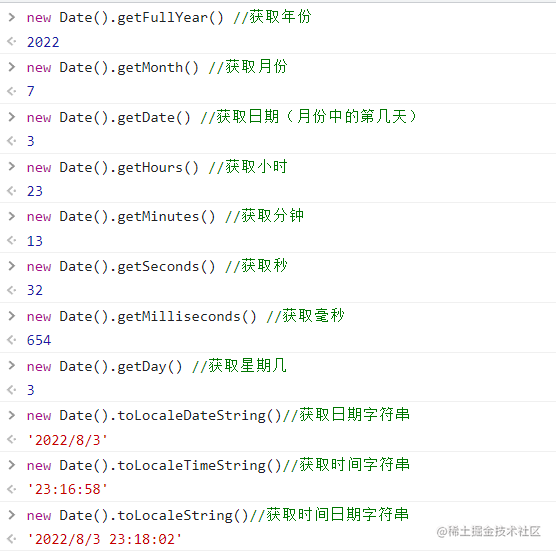Select the toLocaleString() input line

pyautogui.click(x=218, y=515)
